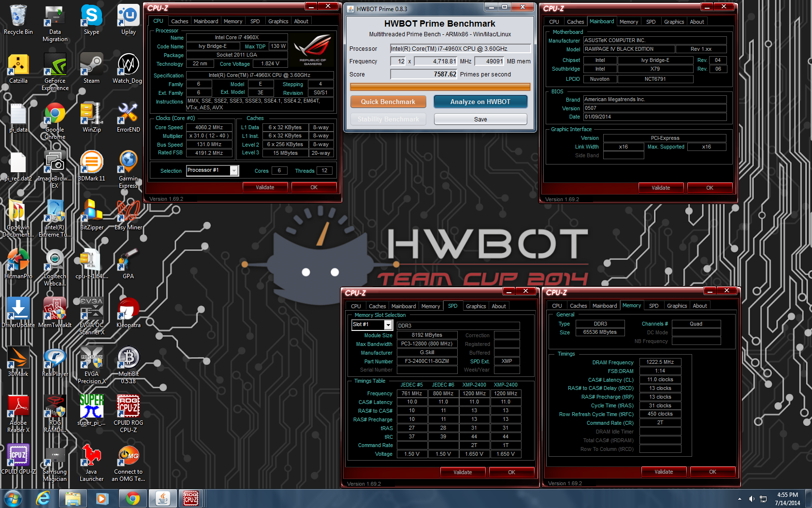
Task: Open the GPA desktop icon
Action: (128, 264)
